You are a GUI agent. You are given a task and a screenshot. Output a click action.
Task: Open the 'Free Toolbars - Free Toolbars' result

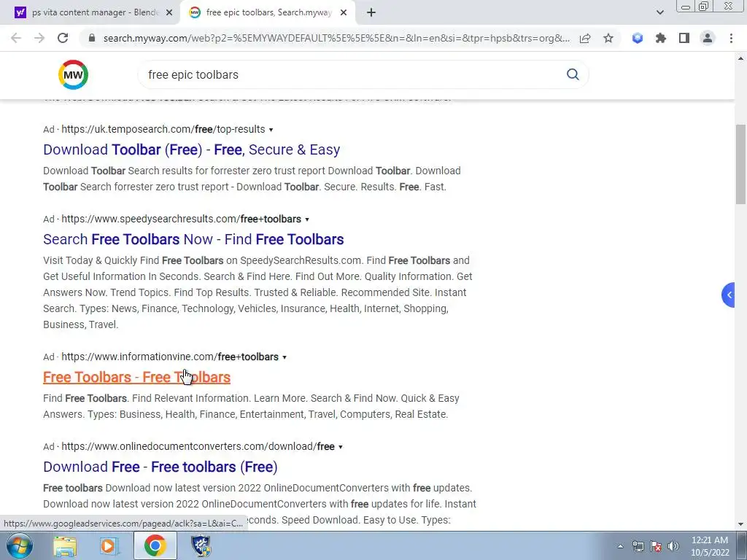(x=136, y=377)
